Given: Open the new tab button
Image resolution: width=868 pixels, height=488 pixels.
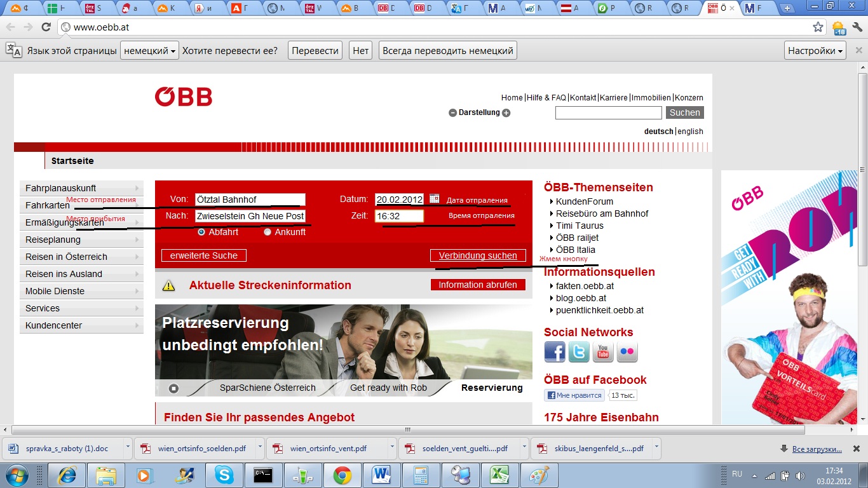Looking at the screenshot, I should point(787,8).
